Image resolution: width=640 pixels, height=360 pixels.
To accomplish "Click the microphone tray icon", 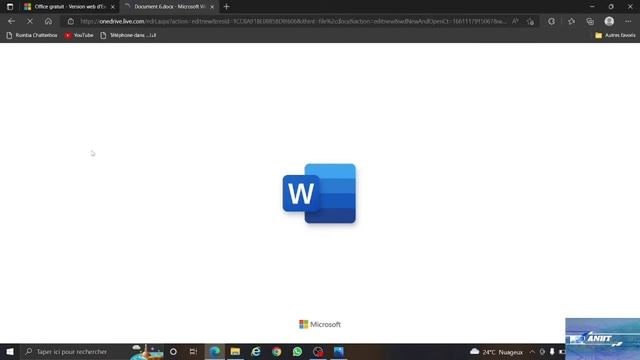I will (x=552, y=352).
